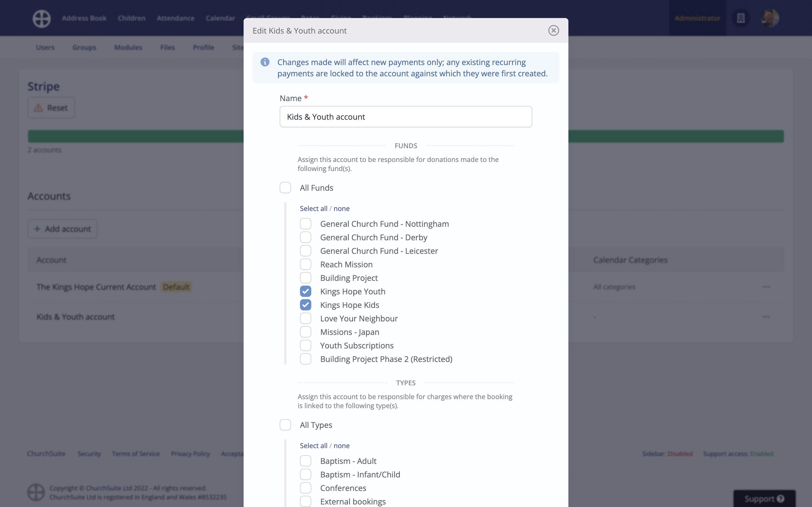Switch to the Modules tab
This screenshot has height=507, width=812.
pyautogui.click(x=128, y=48)
